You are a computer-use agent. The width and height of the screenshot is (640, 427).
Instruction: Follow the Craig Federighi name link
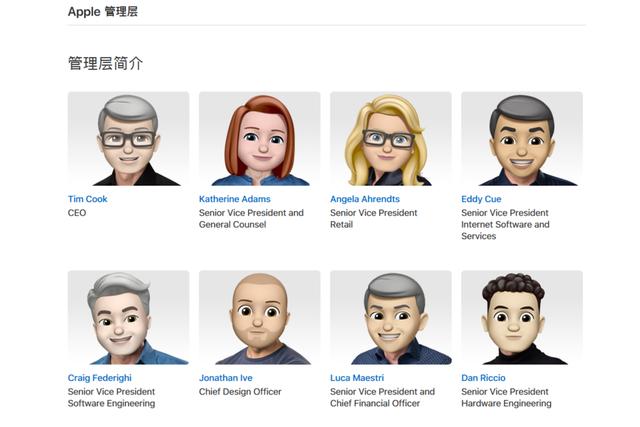(x=100, y=378)
